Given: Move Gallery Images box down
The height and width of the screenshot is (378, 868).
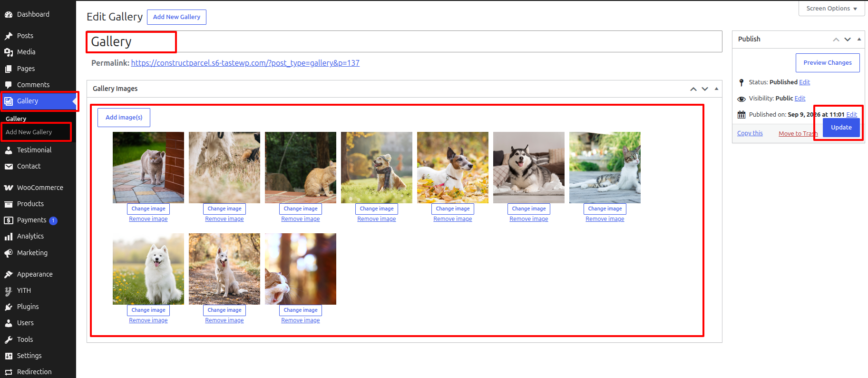Looking at the screenshot, I should pos(705,89).
